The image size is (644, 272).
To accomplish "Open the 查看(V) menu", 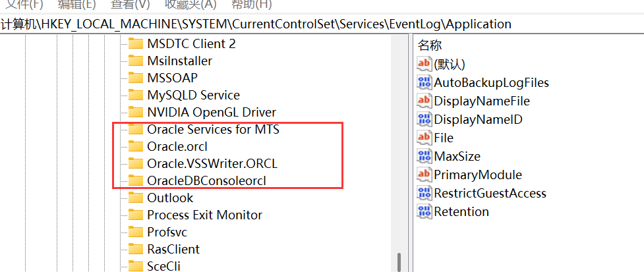I will (131, 5).
